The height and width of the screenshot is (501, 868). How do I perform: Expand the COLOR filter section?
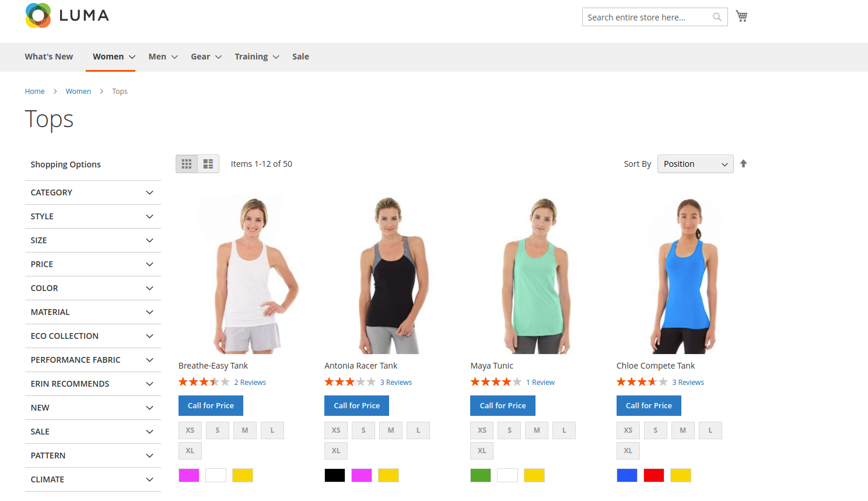92,288
